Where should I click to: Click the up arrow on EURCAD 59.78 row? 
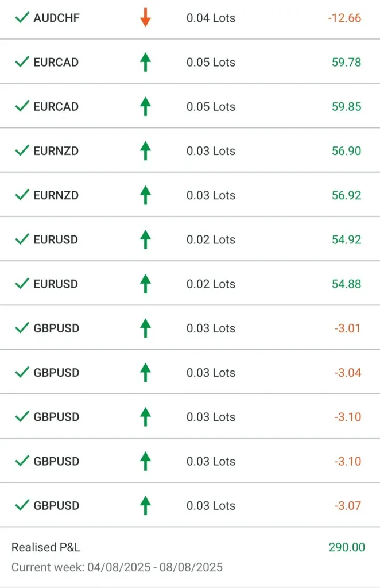coord(145,62)
